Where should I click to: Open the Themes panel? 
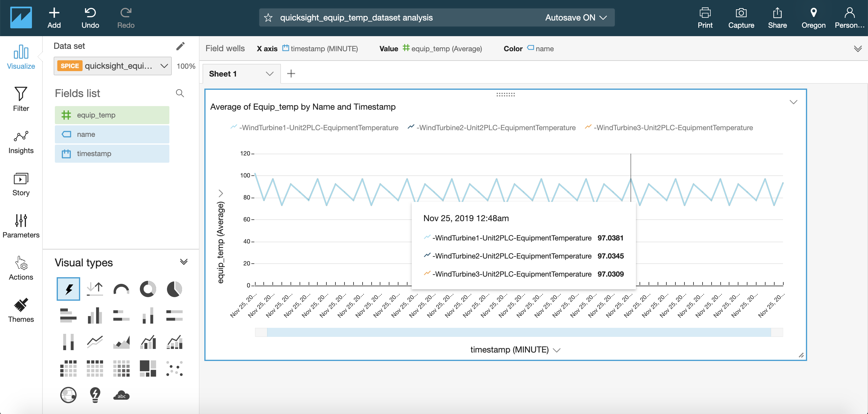tap(21, 310)
